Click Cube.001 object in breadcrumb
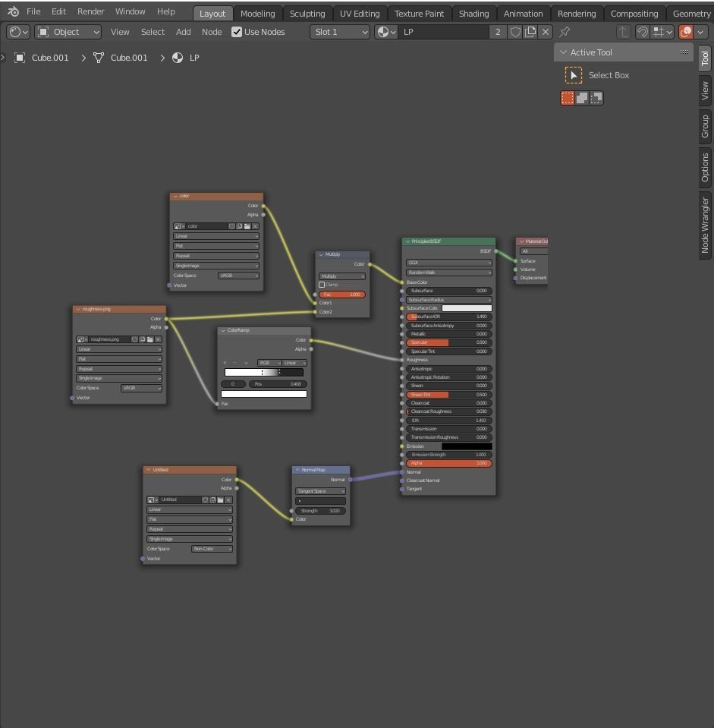The width and height of the screenshot is (714, 728). (x=49, y=58)
